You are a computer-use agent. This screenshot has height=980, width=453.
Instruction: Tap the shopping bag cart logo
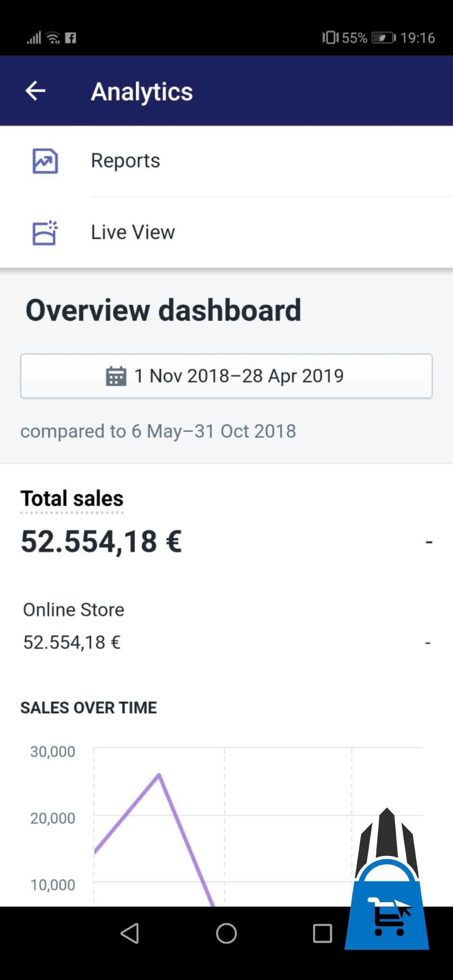[x=387, y=879]
